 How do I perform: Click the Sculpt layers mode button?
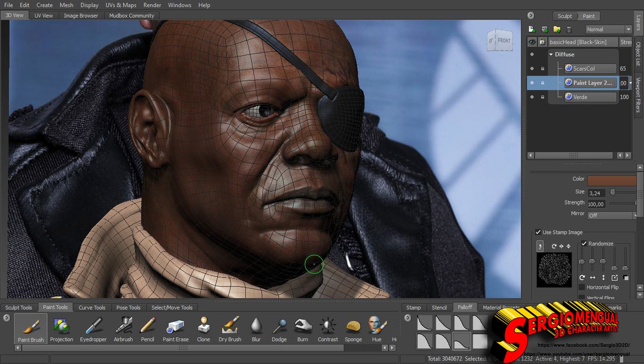click(565, 16)
